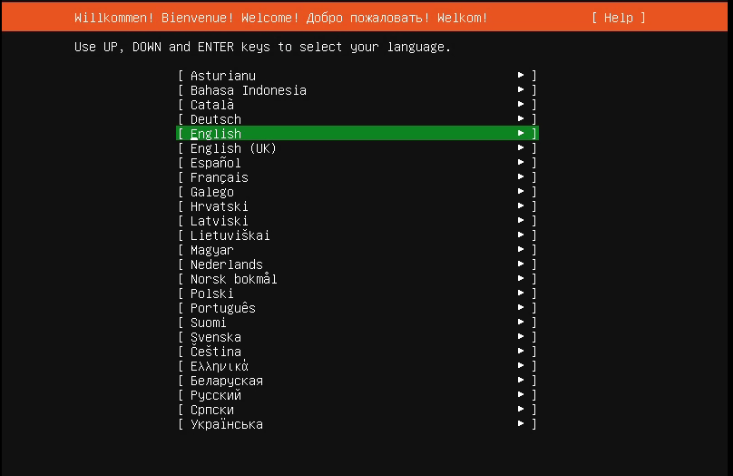Screen dimensions: 733x476
Task: Choose Latviski from the language list
Action: [x=357, y=220]
